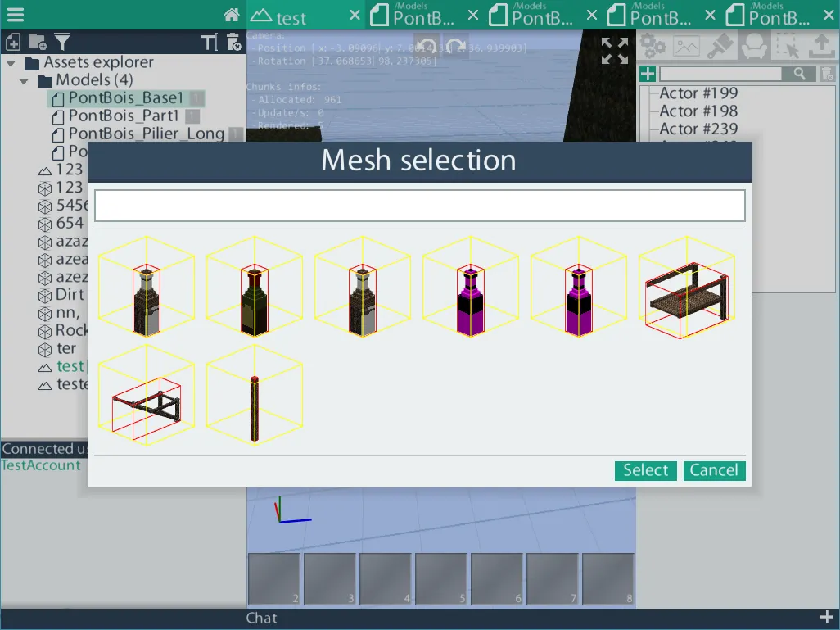Add a new folder in assets
This screenshot has width=840, height=630.
coord(37,42)
